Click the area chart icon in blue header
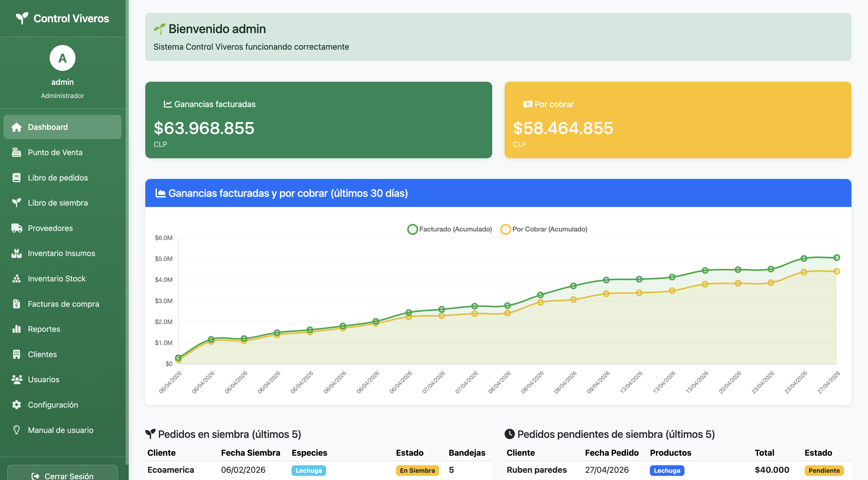Screen dimensions: 868x480 pyautogui.click(x=160, y=193)
